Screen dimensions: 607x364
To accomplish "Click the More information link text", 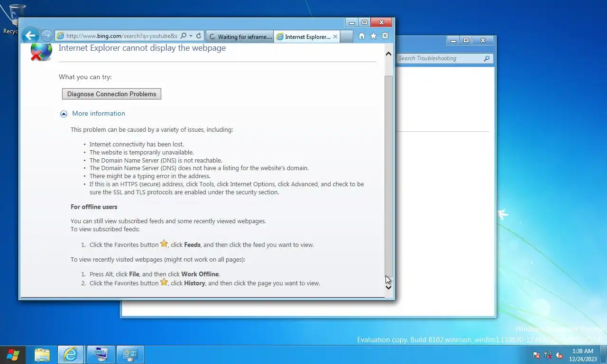I will coord(99,113).
